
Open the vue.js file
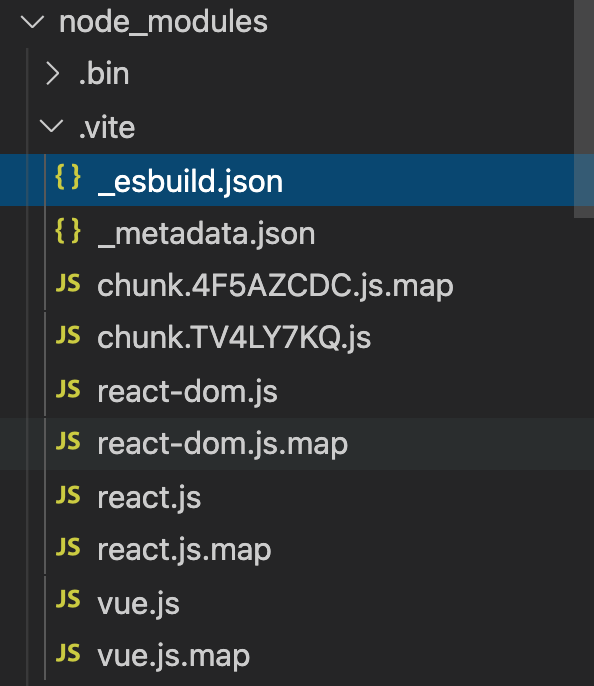point(138,604)
